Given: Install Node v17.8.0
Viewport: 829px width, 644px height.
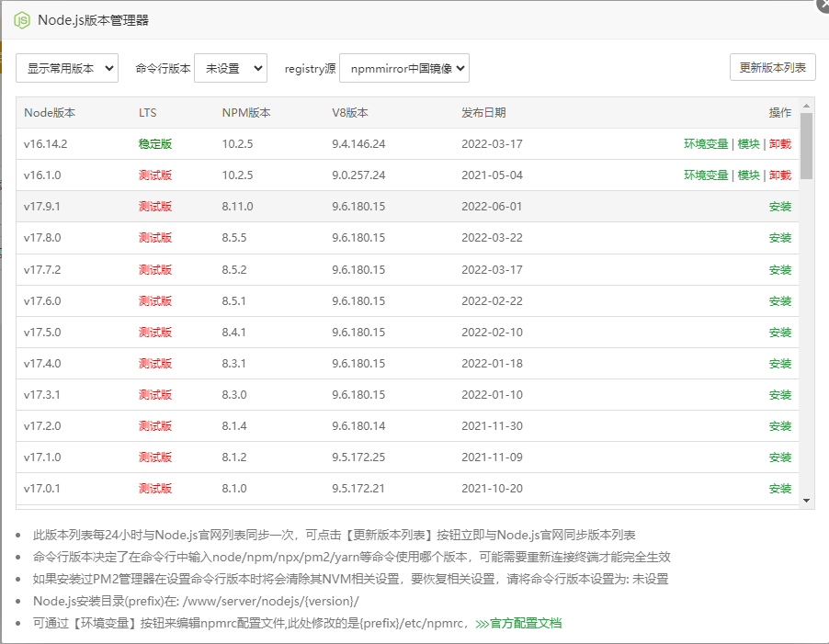Looking at the screenshot, I should point(780,238).
